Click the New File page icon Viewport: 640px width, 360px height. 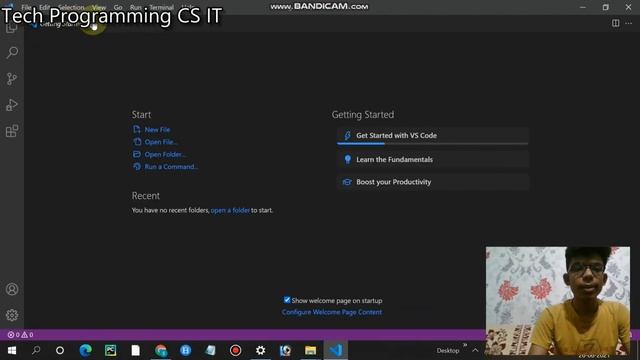137,129
